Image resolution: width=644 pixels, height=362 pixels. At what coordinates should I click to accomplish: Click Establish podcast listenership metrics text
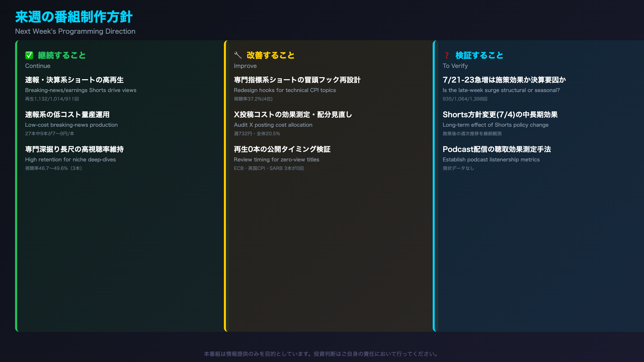coord(491,159)
